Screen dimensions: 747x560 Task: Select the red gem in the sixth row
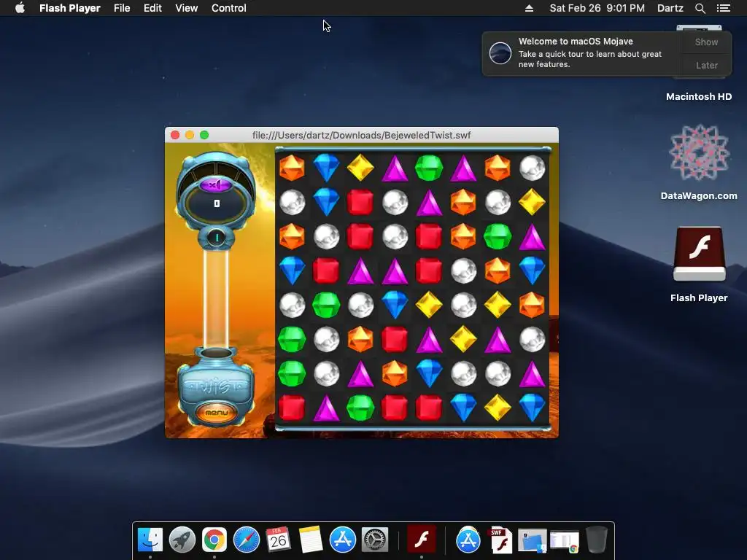395,339
